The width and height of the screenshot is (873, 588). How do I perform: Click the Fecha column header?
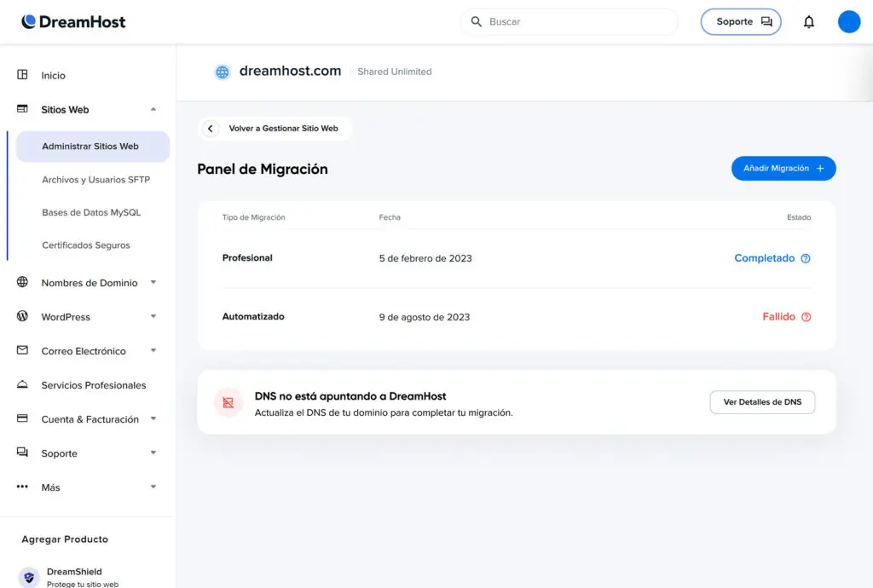pos(390,217)
